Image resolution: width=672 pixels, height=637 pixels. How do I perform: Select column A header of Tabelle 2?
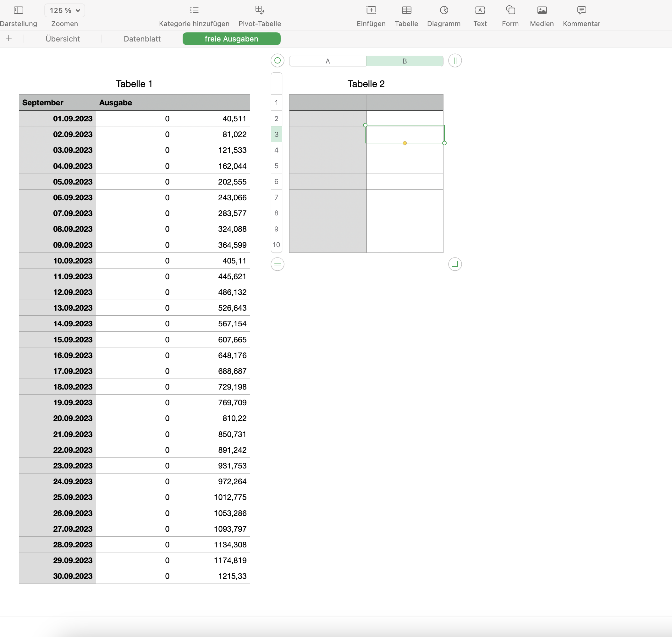point(328,61)
